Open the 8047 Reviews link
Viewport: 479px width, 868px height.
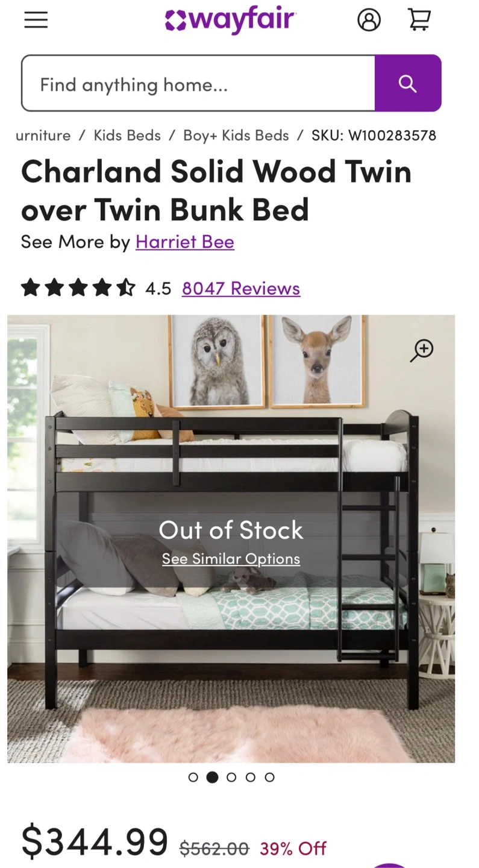[x=241, y=288]
